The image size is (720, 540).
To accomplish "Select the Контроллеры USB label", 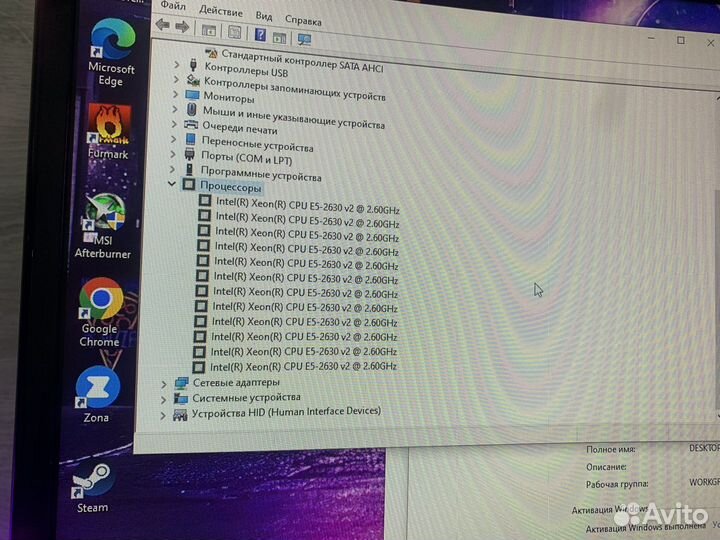I will pos(246,70).
